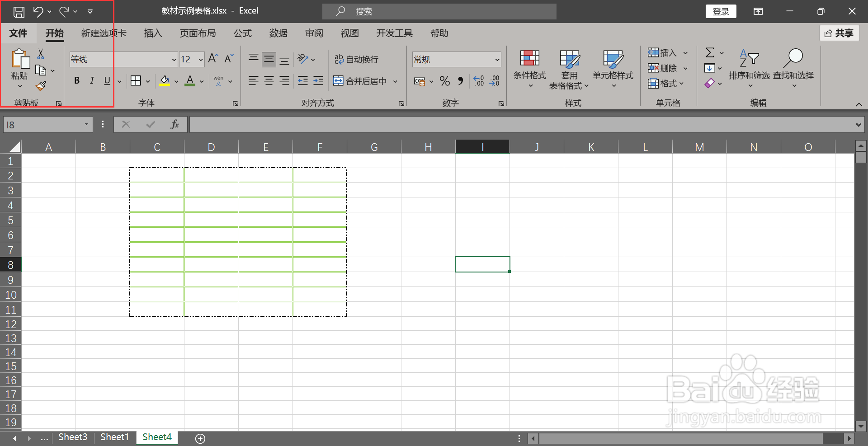Set vertical top align
The width and height of the screenshot is (868, 446).
click(x=254, y=57)
